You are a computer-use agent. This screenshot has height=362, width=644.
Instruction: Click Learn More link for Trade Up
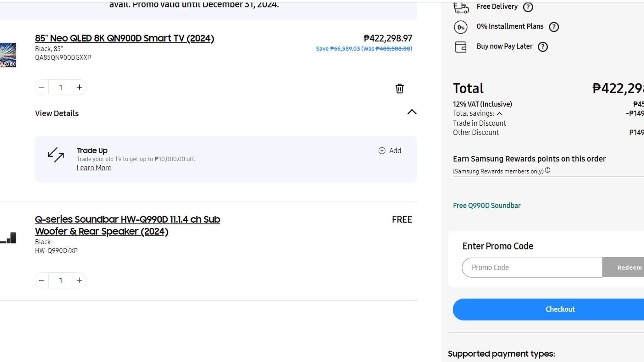coord(94,167)
